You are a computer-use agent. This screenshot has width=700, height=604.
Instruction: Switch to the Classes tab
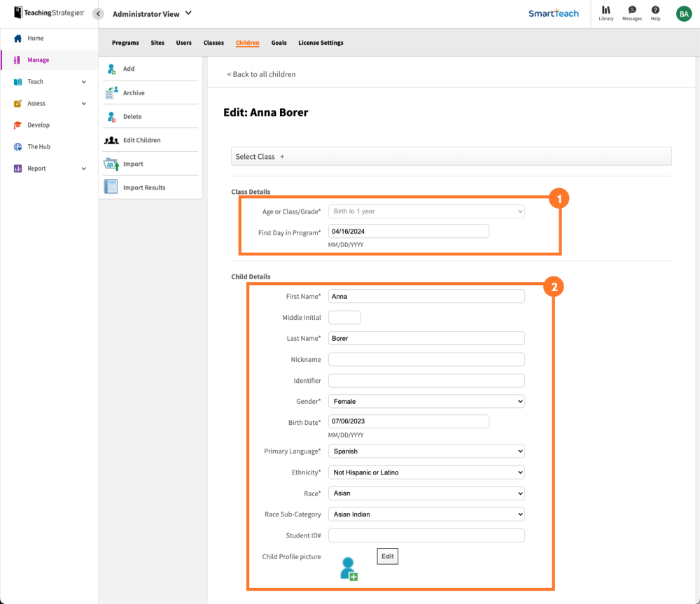click(x=213, y=43)
